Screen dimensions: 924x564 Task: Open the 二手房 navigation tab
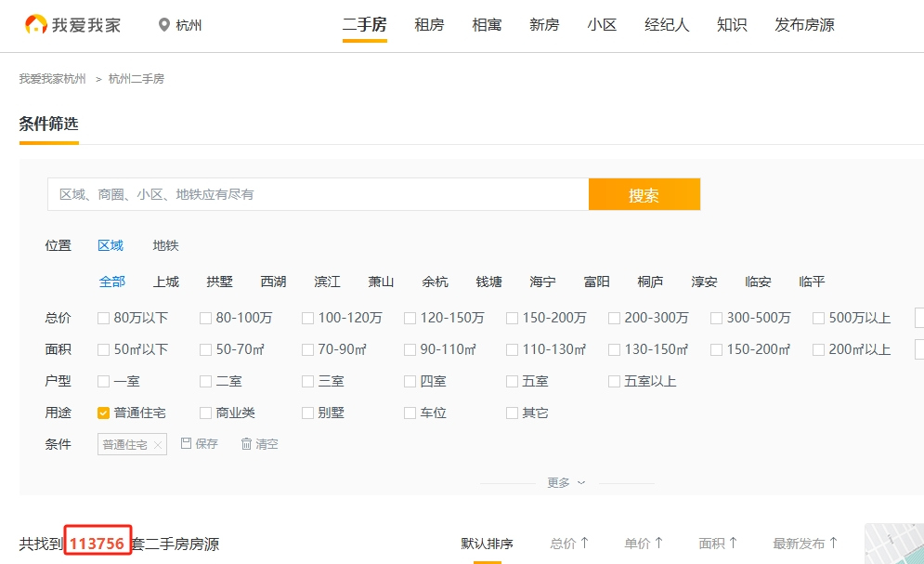365,25
